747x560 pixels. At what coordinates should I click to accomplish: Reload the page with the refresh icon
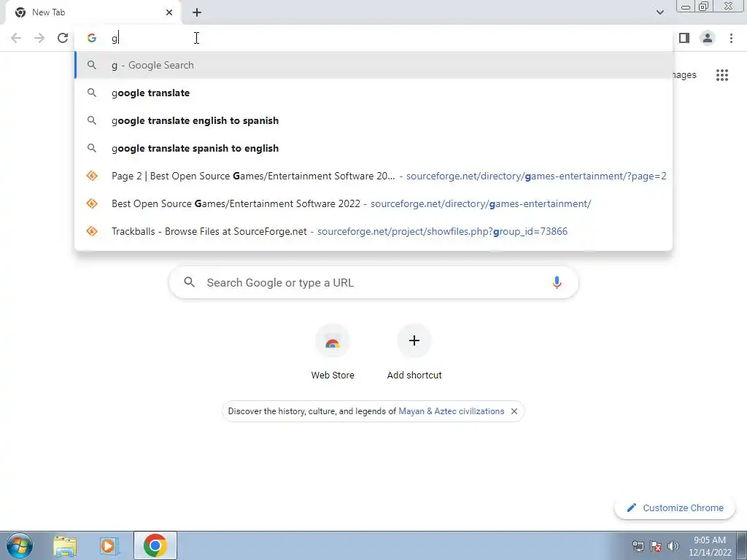[63, 38]
